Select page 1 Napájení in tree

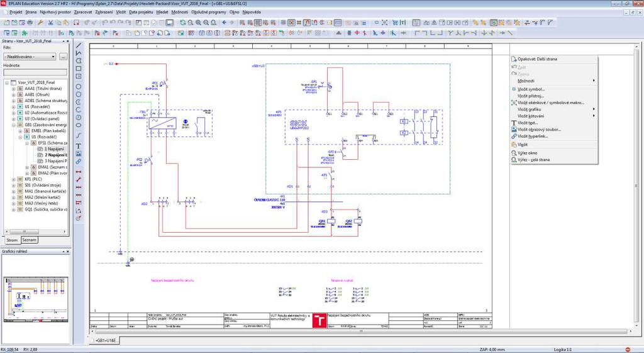point(54,148)
